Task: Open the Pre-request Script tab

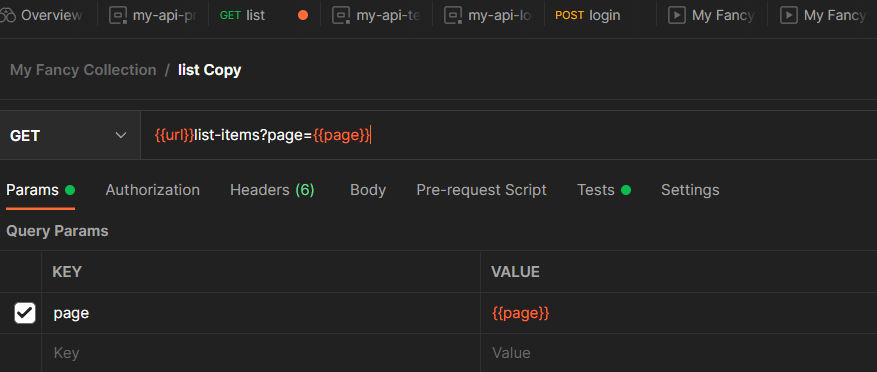Action: [482, 190]
